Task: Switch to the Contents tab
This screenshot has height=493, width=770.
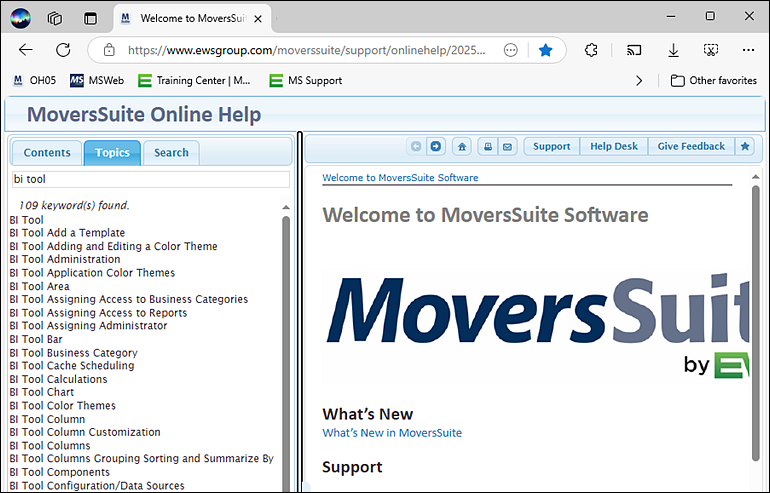Action: pos(47,152)
